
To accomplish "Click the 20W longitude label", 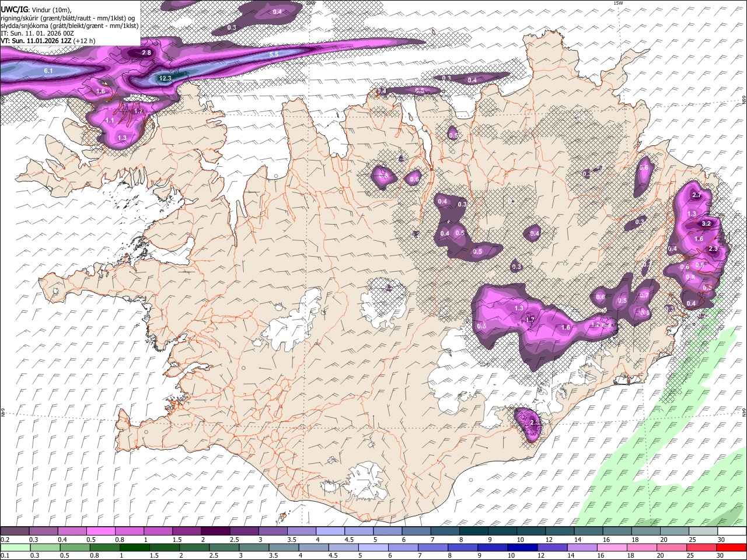I will [x=310, y=3].
